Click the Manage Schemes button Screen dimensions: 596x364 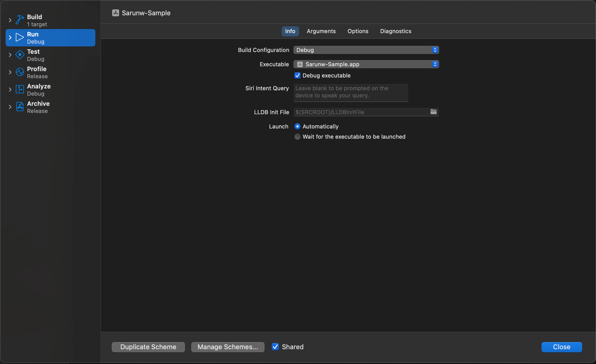tap(228, 347)
